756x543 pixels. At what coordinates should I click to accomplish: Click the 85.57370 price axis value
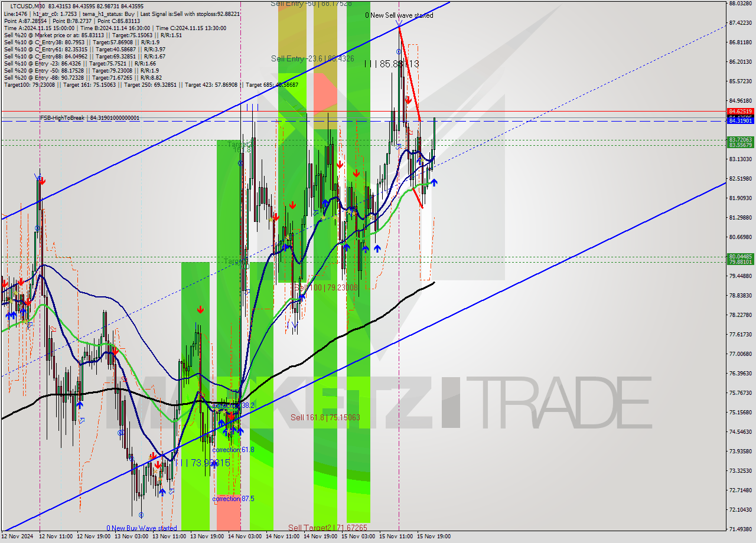coord(740,81)
